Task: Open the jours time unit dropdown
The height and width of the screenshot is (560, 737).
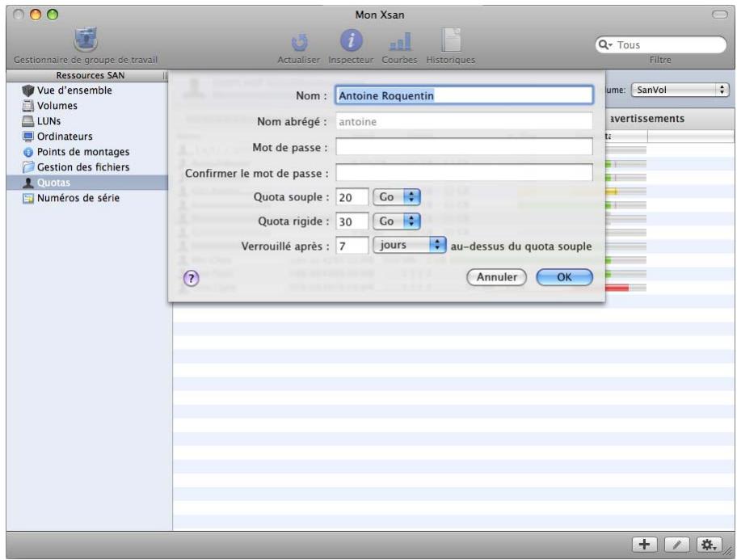Action: pos(410,245)
